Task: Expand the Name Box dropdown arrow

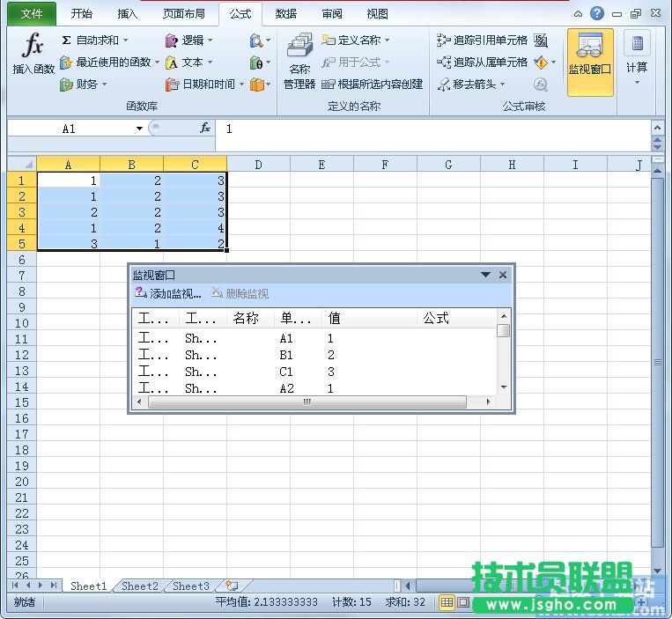Action: coord(139,129)
